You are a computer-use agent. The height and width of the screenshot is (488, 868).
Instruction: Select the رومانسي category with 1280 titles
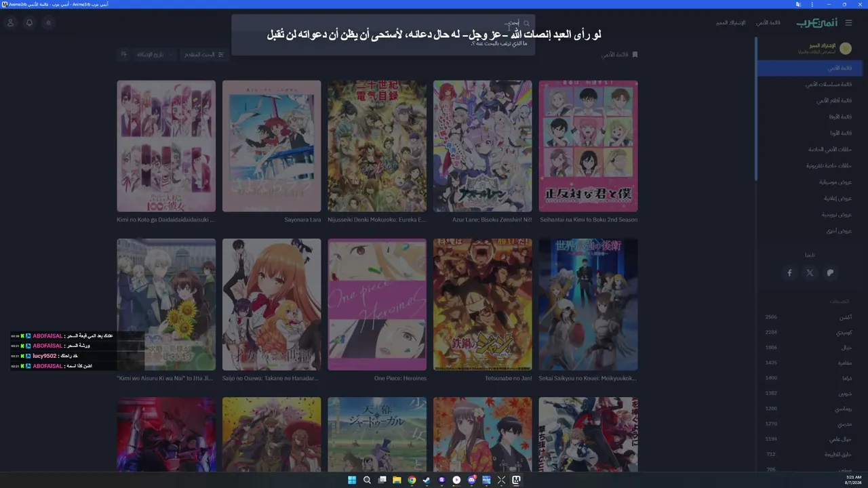(x=808, y=409)
